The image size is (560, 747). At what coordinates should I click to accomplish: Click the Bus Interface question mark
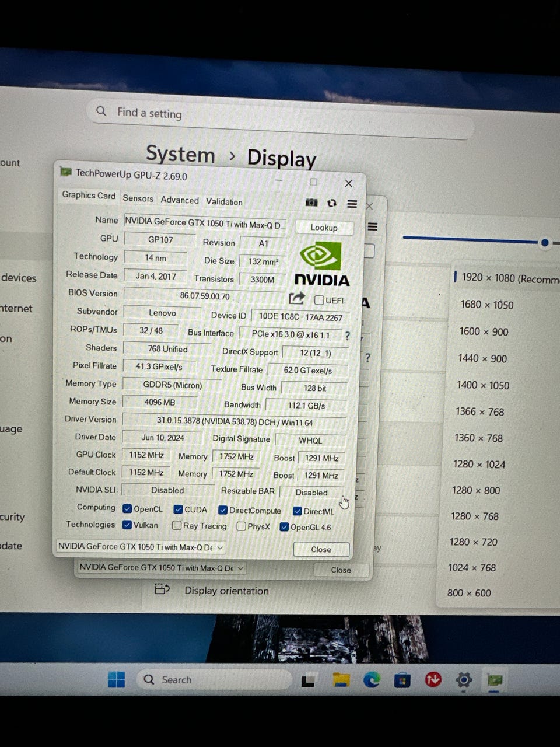click(x=348, y=336)
